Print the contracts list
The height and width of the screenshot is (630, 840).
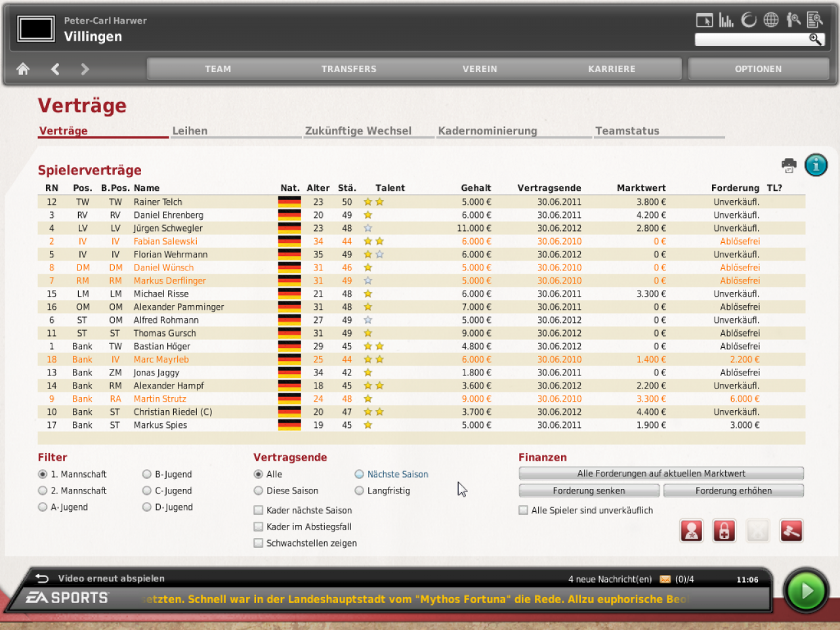click(789, 165)
